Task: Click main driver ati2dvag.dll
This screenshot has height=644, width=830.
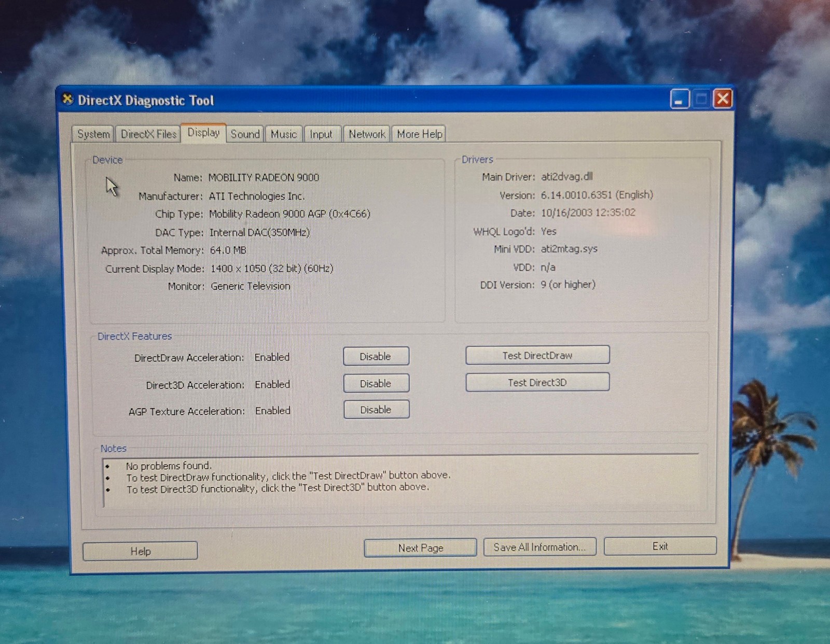Action: pyautogui.click(x=566, y=176)
